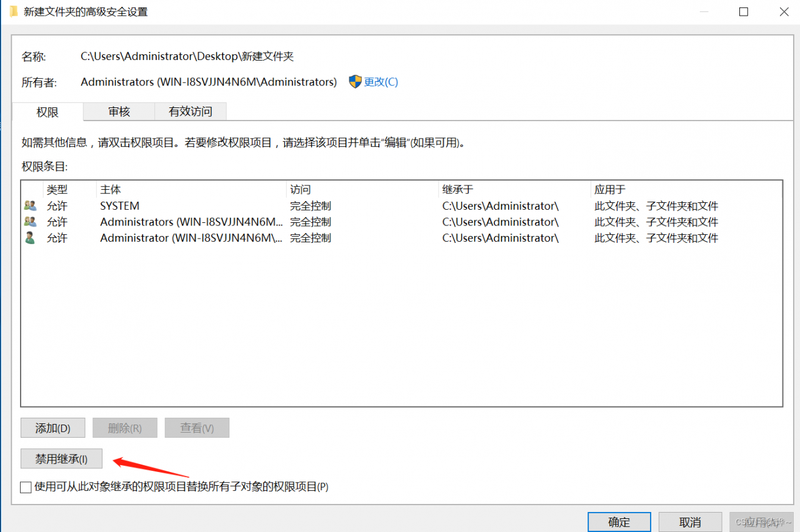This screenshot has width=800, height=532.
Task: Click the 确定 button
Action: pos(619,522)
